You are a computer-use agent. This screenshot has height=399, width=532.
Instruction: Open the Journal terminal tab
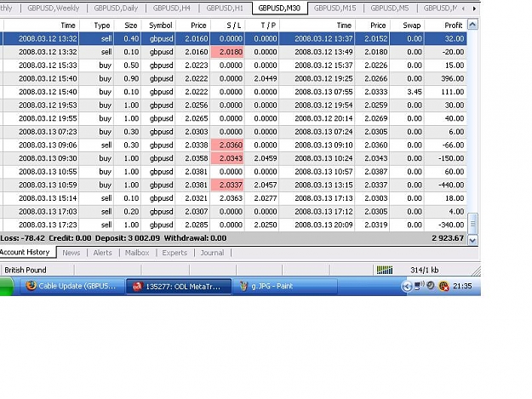(x=212, y=253)
